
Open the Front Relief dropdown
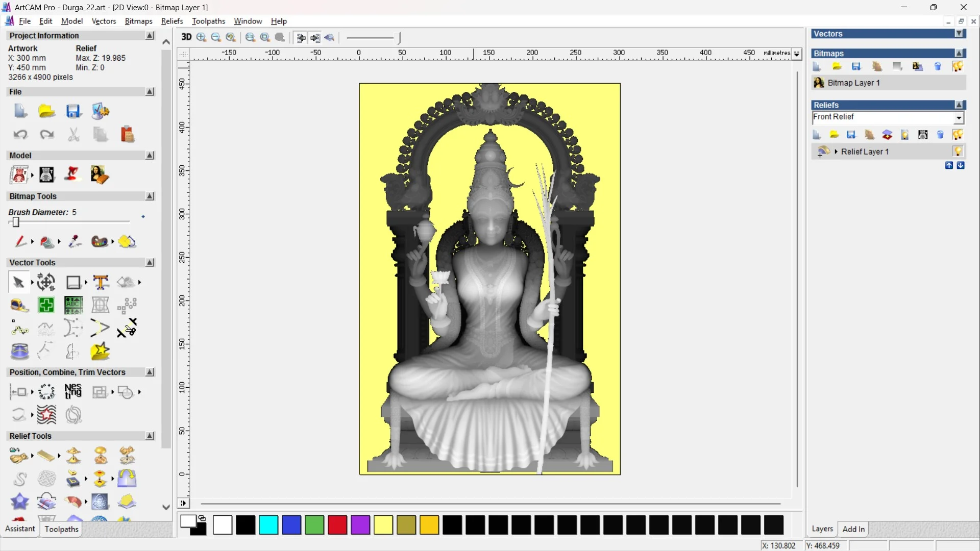click(959, 118)
